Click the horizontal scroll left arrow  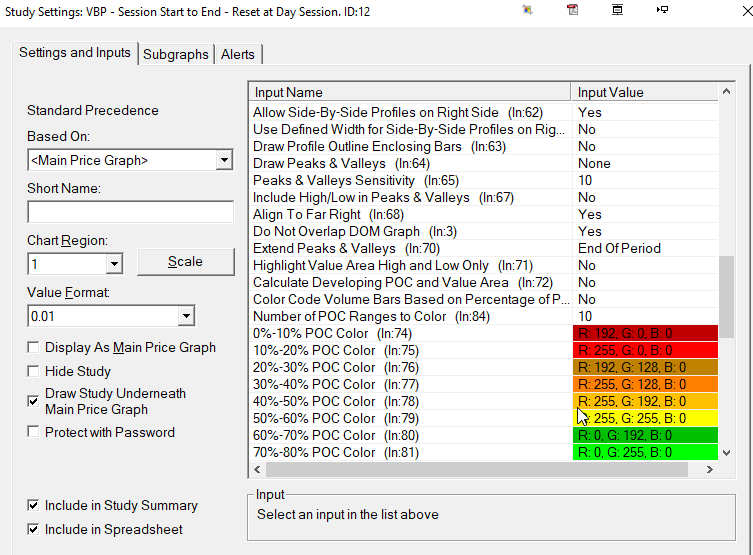pyautogui.click(x=257, y=470)
